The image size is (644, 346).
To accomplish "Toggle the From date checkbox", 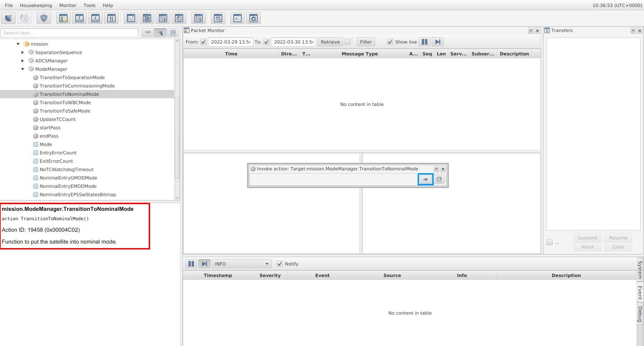I will pos(203,42).
